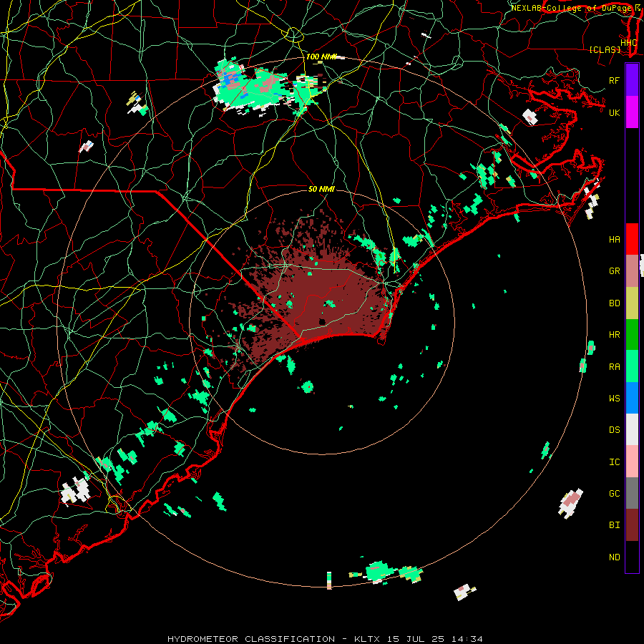Click the 'RF' legend label
The height and width of the screenshot is (644, 644).
614,80
